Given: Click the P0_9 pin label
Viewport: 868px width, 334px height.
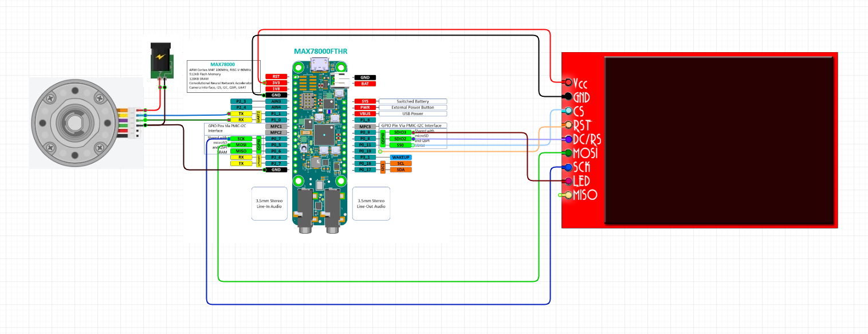Looking at the screenshot, I should pos(365,132).
